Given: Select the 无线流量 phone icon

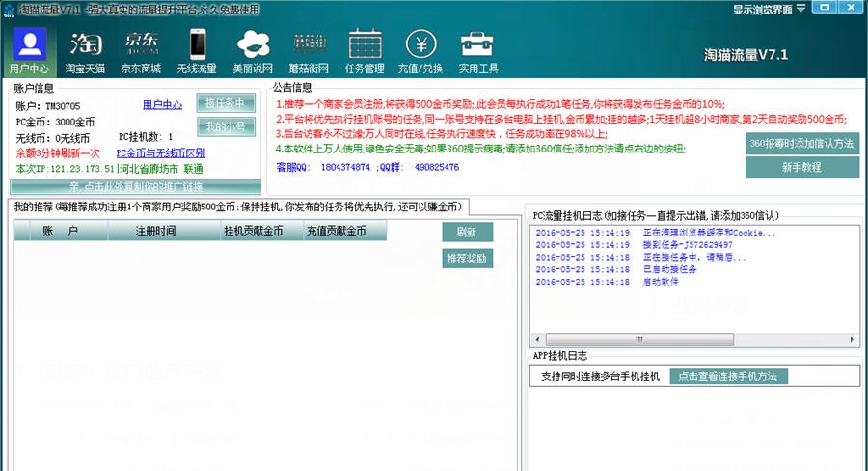Looking at the screenshot, I should (197, 51).
